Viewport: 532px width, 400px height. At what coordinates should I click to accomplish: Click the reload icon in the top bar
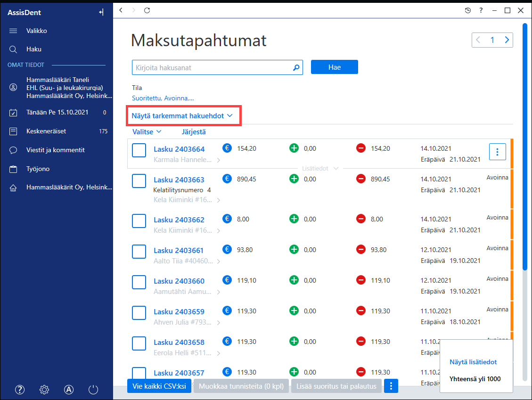click(x=147, y=10)
